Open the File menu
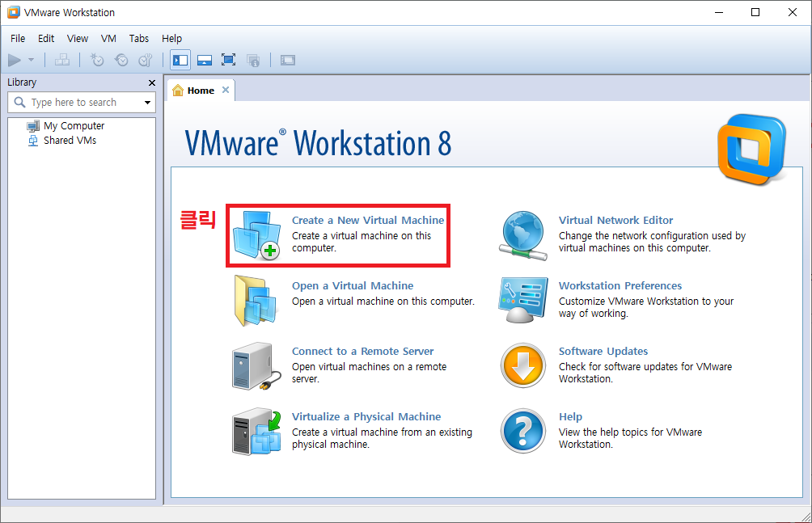812x523 pixels. tap(18, 38)
